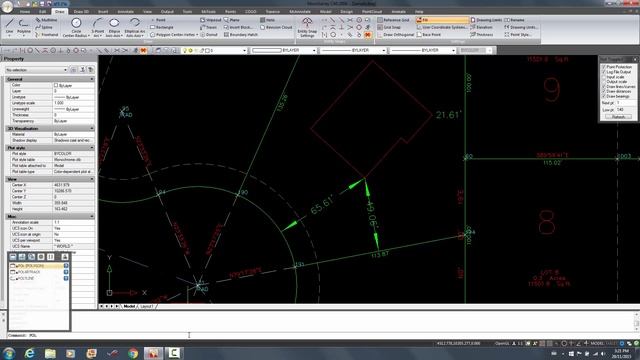Click the Elevation setting tool

[x=482, y=27]
